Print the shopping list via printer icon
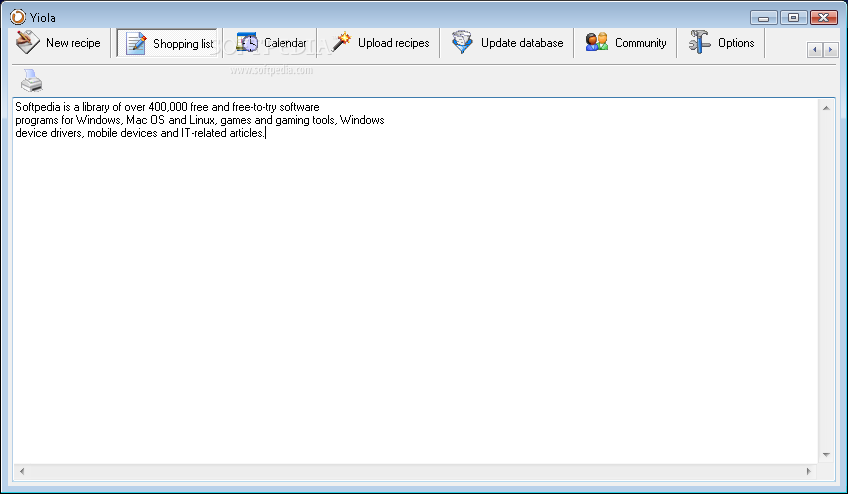The width and height of the screenshot is (848, 494). tap(31, 81)
